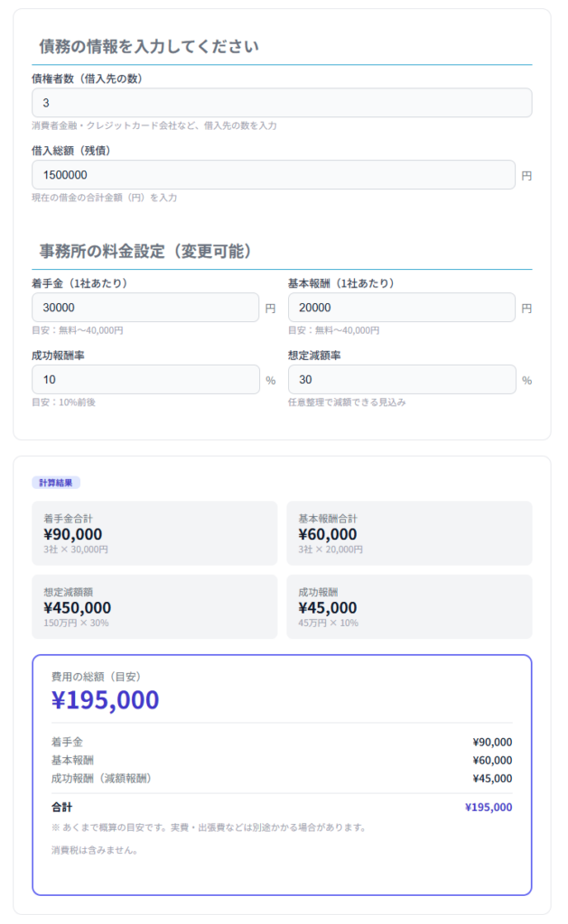Viewport: 568px width, 924px height.
Task: Focus the 想定減額率 input showing 30
Action: (x=402, y=380)
